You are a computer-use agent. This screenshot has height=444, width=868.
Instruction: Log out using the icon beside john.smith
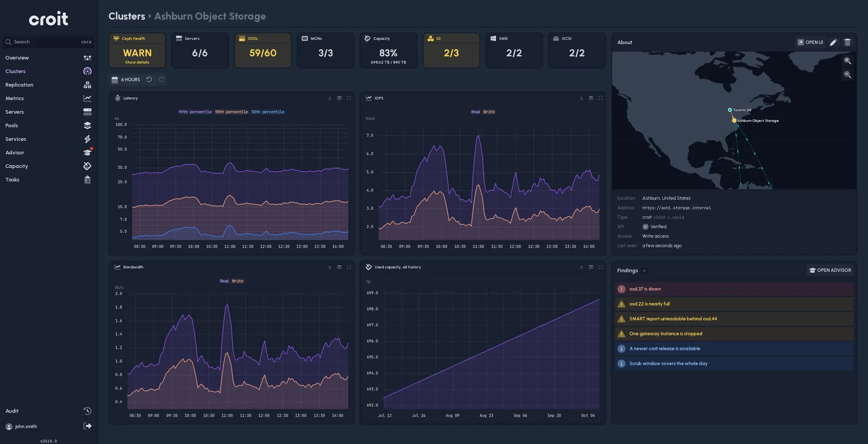pos(87,426)
